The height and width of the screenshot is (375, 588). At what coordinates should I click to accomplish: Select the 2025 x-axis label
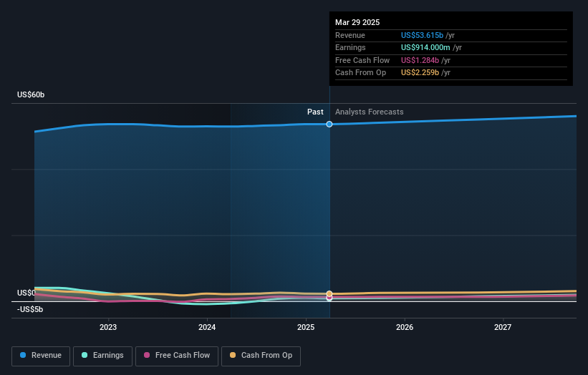(x=306, y=328)
